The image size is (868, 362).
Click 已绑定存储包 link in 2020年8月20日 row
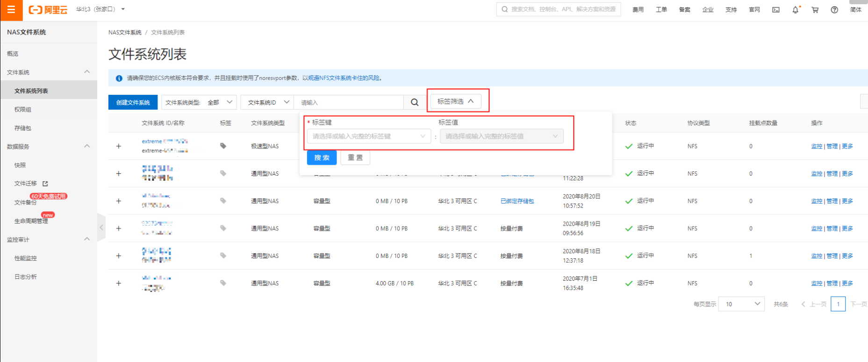pos(517,201)
